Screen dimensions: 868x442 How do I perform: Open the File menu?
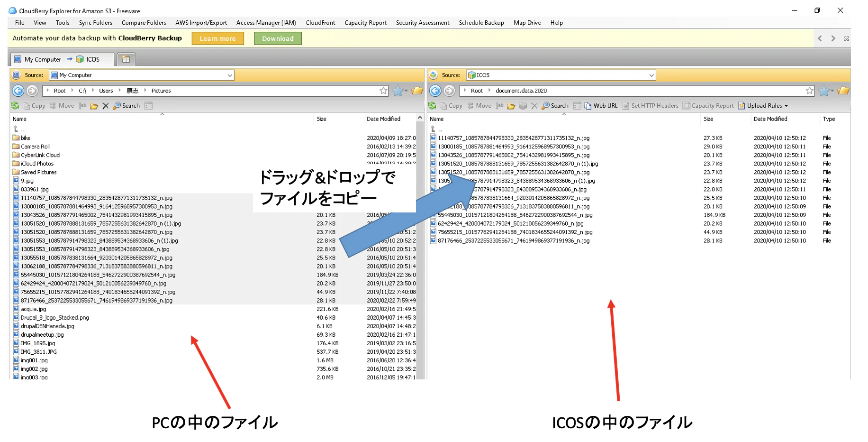20,23
